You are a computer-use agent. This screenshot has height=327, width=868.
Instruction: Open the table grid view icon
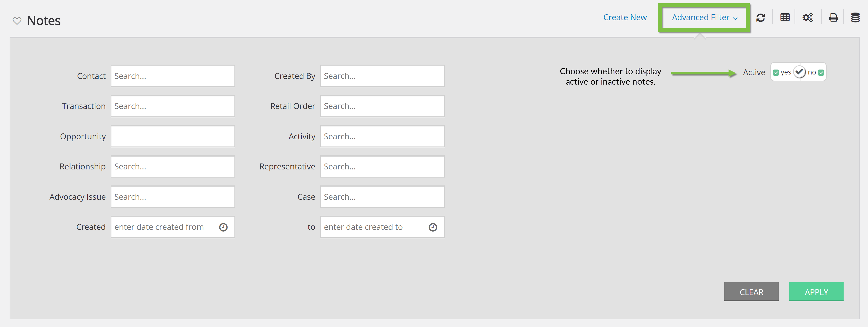[785, 18]
